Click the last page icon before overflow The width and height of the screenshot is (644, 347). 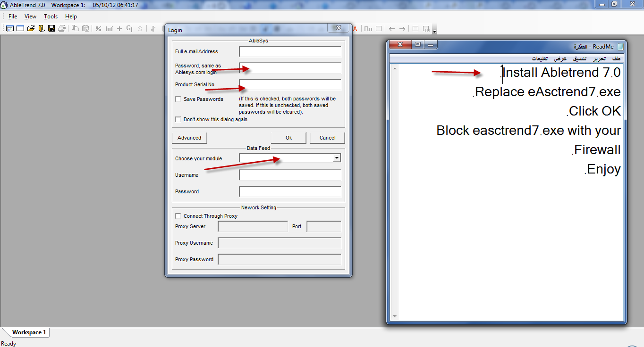pyautogui.click(x=426, y=29)
